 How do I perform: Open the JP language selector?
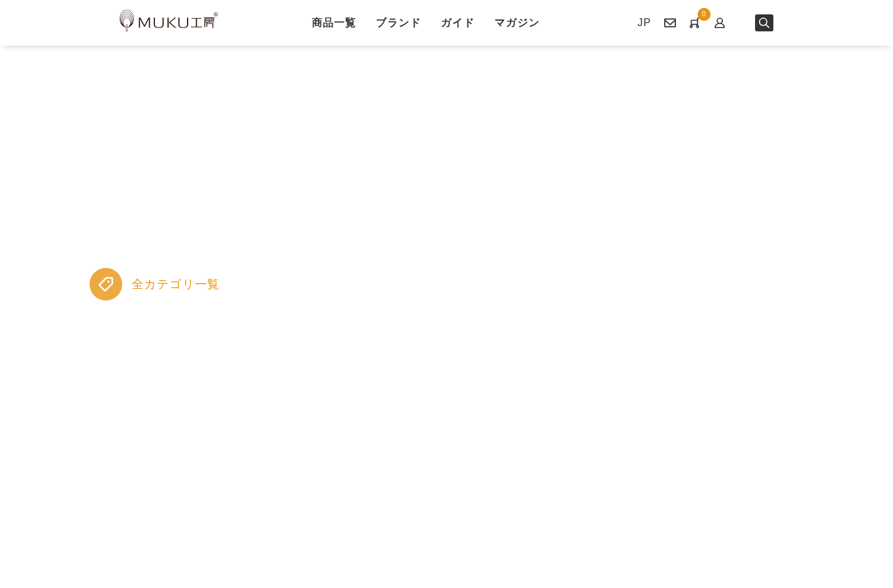(644, 23)
